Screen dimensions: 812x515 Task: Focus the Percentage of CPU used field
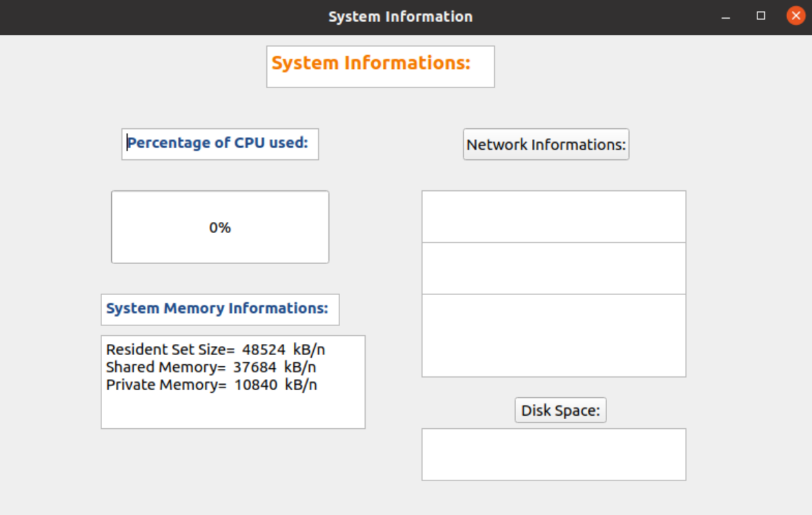pyautogui.click(x=220, y=144)
